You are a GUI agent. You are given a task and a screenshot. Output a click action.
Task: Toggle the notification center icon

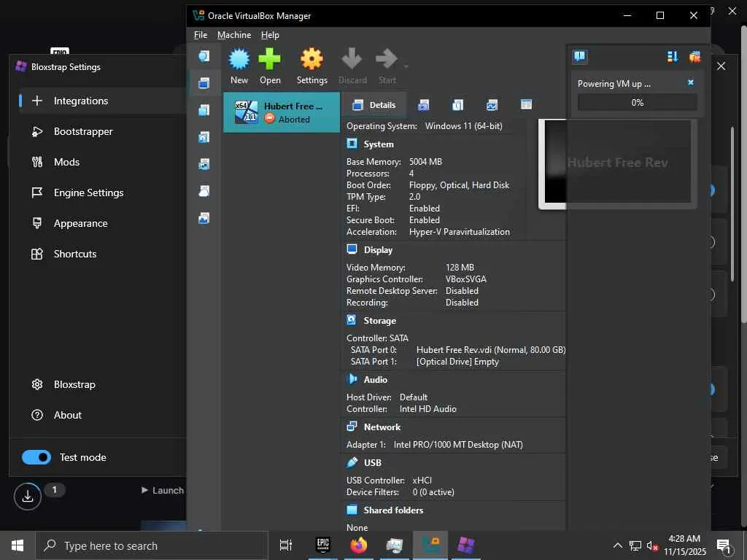[x=580, y=57]
